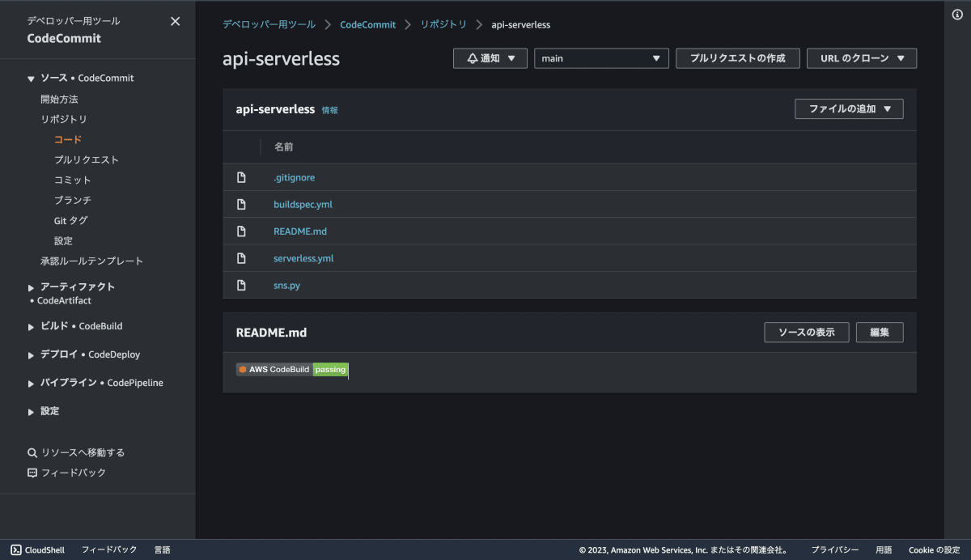Click the CloudShell terminal icon

[x=16, y=549]
